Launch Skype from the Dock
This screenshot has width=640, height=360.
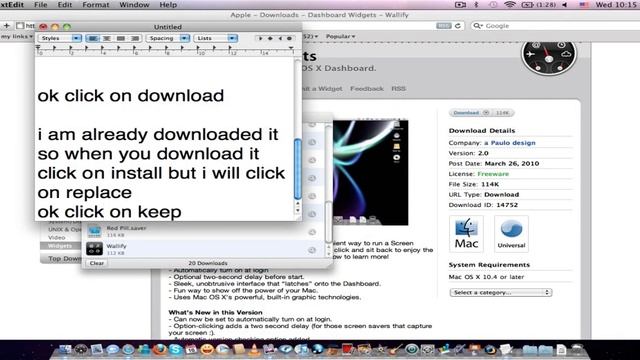point(175,349)
